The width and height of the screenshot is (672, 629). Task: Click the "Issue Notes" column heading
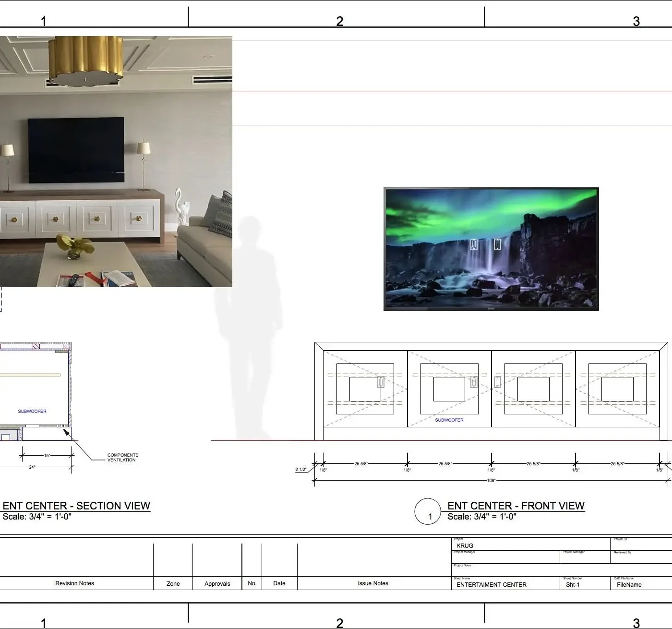click(x=373, y=583)
